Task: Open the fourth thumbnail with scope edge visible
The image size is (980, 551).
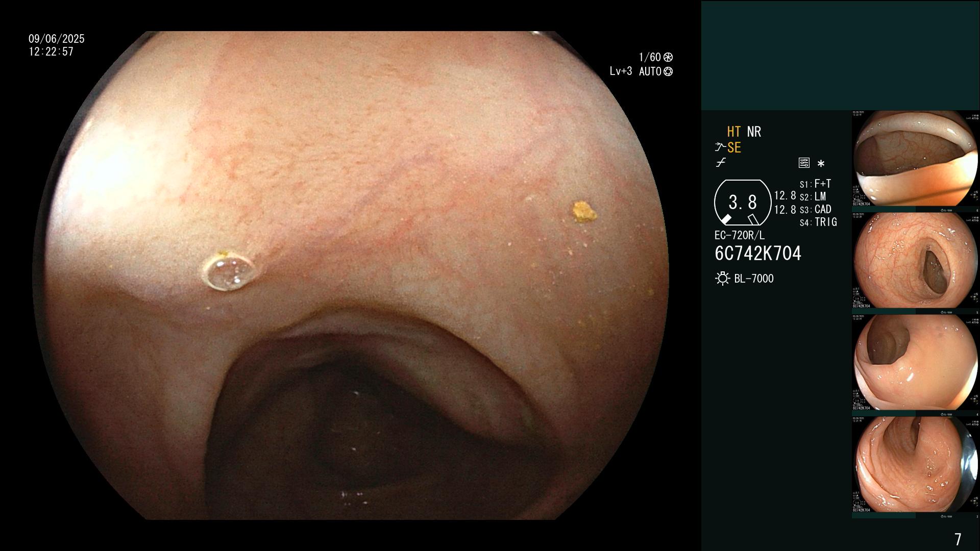Action: [916, 465]
